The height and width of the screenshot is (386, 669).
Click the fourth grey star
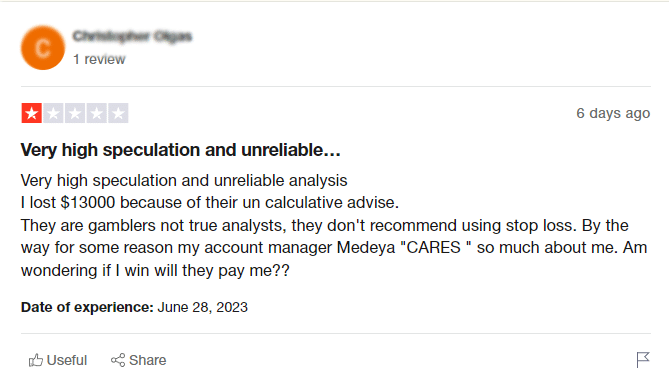(96, 113)
